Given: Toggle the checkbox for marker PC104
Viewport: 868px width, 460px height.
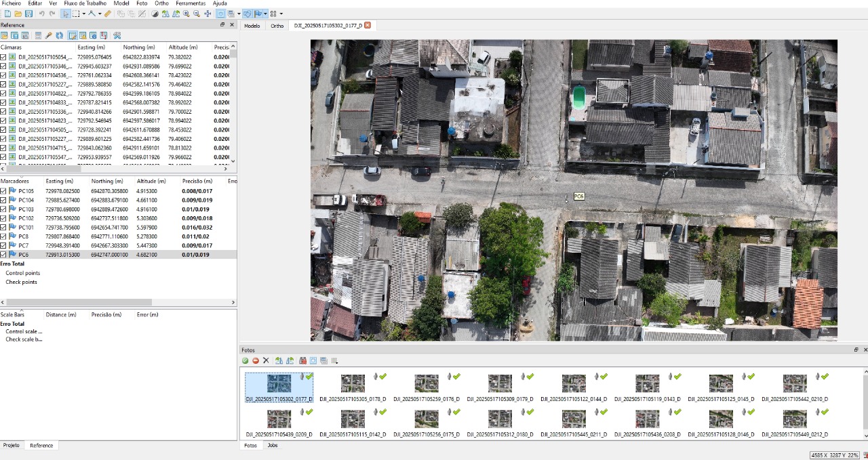Looking at the screenshot, I should point(3,200).
